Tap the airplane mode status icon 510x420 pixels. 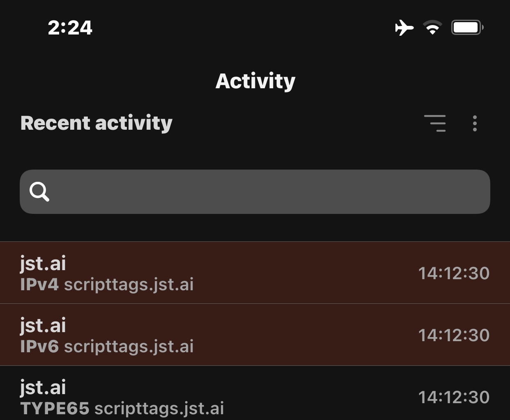tap(404, 27)
